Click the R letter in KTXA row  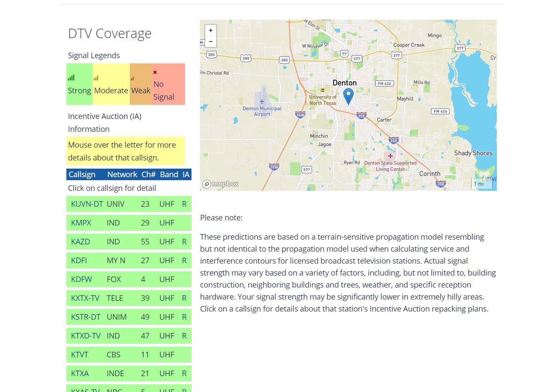pyautogui.click(x=184, y=374)
